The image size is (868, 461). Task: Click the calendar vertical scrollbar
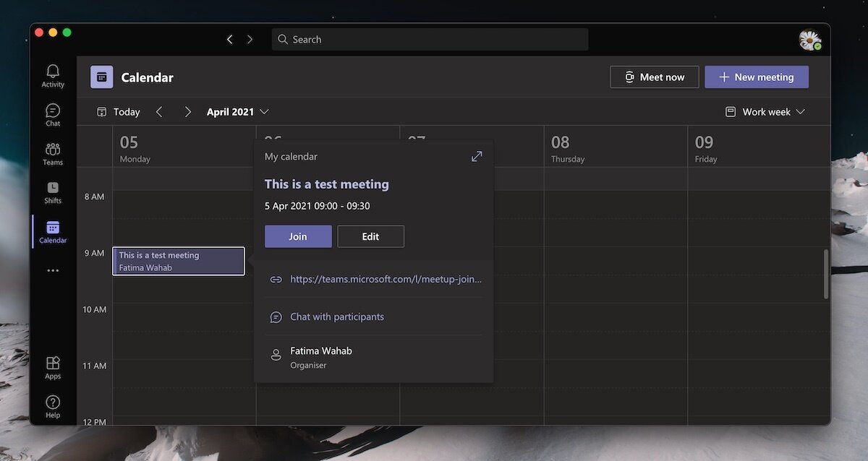tap(826, 273)
